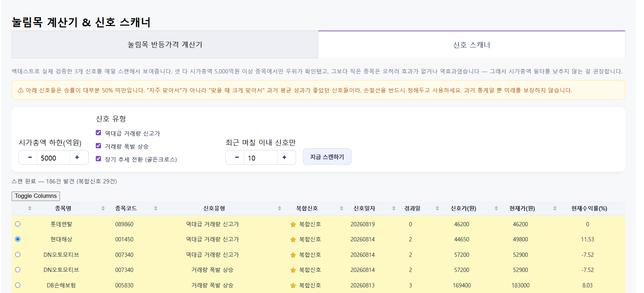Click the 종목명 column header text

click(63, 208)
